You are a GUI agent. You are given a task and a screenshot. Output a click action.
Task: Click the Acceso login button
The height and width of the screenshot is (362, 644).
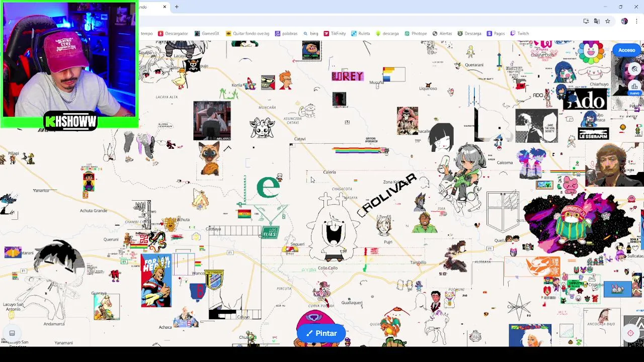click(626, 50)
